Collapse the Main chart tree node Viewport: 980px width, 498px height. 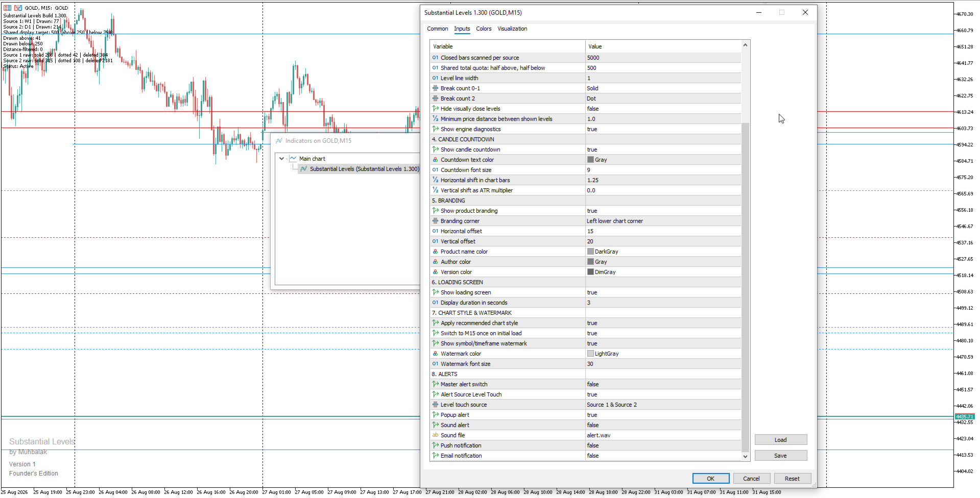[281, 159]
